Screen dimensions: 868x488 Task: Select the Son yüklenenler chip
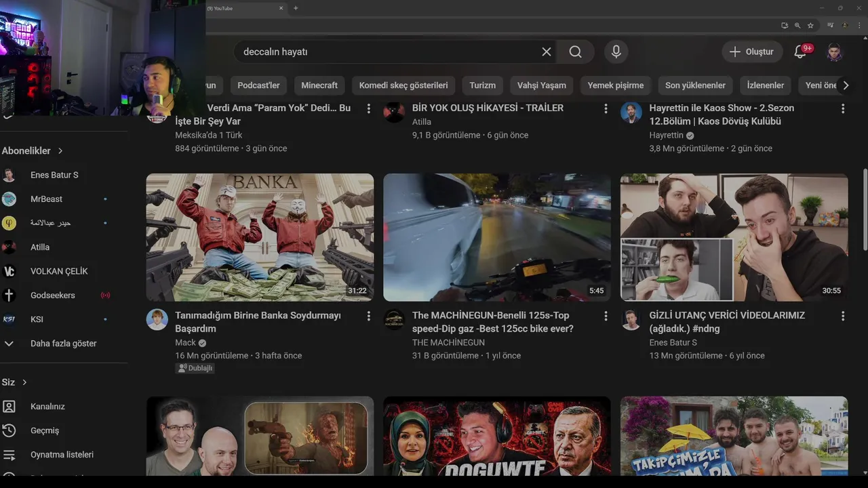pyautogui.click(x=695, y=85)
